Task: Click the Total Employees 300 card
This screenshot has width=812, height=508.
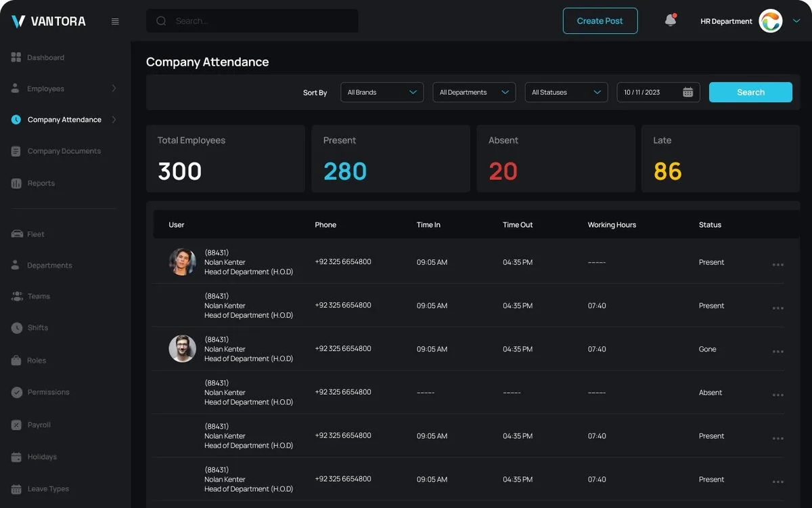Action: tap(225, 158)
